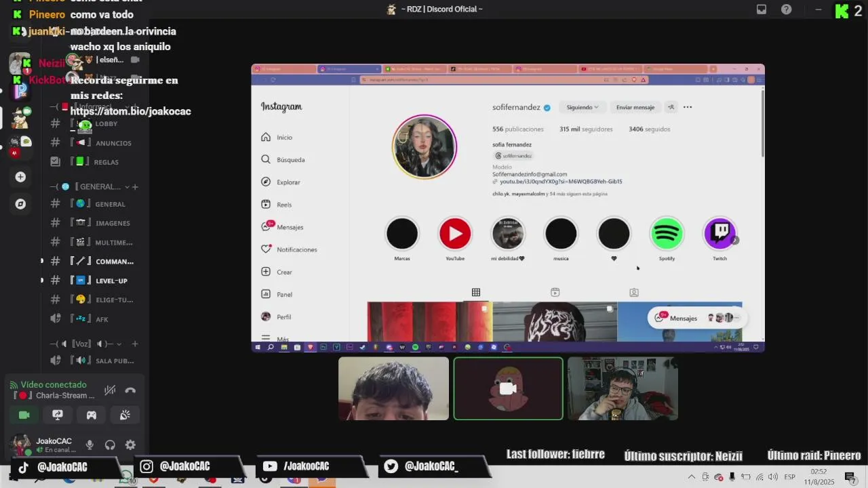Open the Discord inbox icon
Viewport: 868px width, 488px height.
pyautogui.click(x=762, y=9)
